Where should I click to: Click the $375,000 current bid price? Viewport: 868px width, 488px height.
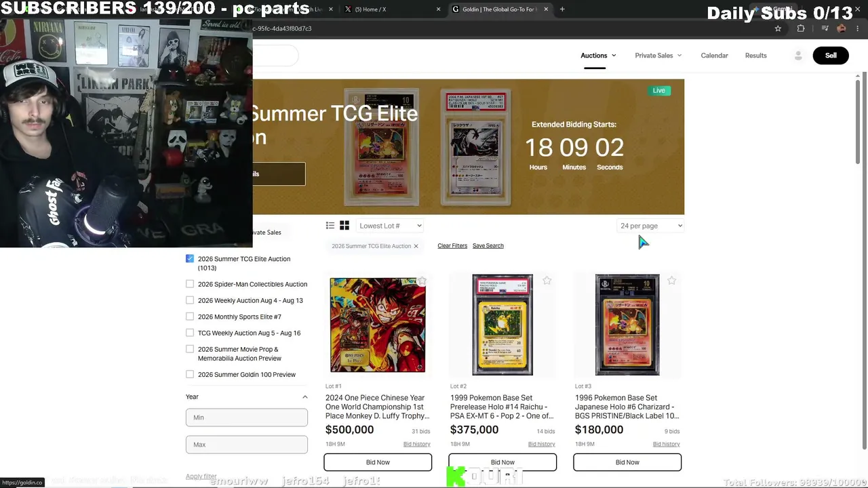[x=475, y=430]
